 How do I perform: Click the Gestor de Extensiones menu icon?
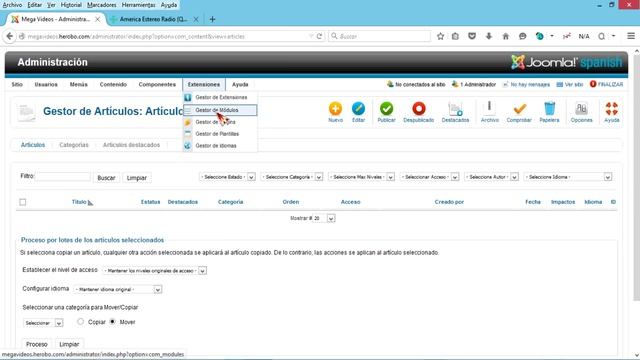(x=187, y=98)
